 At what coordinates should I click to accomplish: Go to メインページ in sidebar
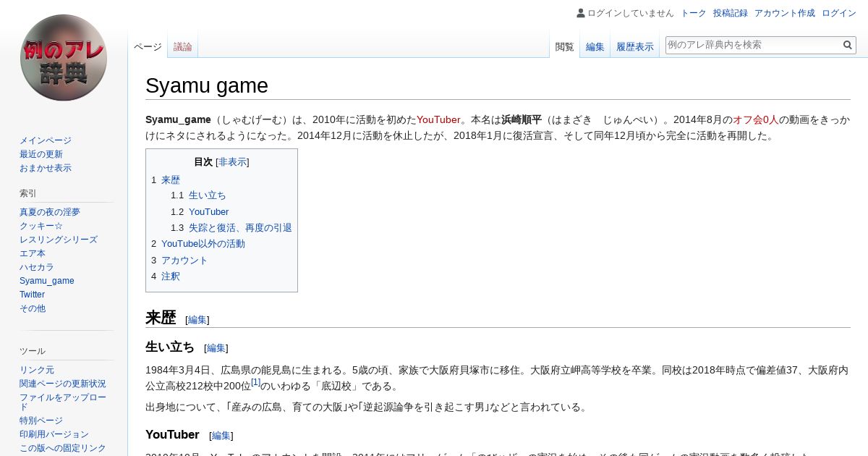46,140
